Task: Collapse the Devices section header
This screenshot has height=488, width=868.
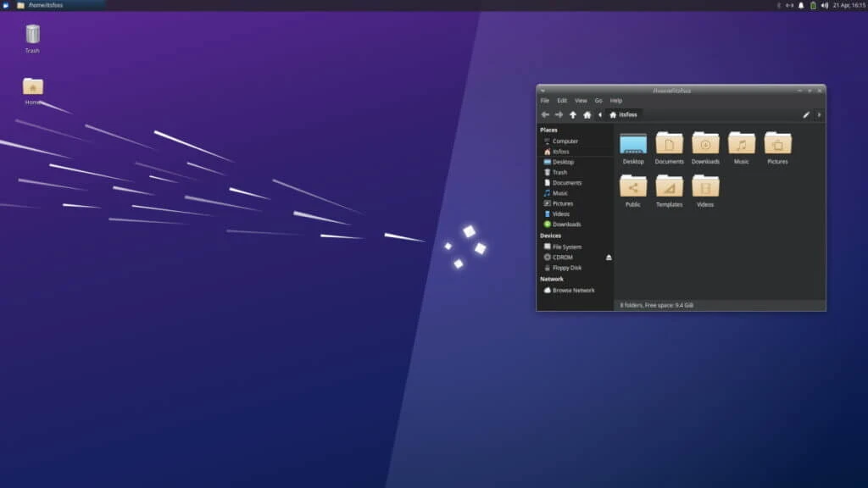Action: [552, 236]
